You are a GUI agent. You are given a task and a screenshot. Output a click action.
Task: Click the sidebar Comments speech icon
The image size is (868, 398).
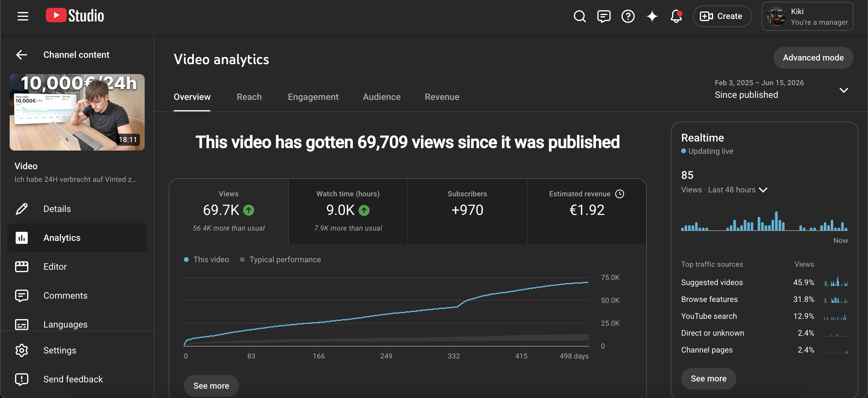[x=22, y=296]
